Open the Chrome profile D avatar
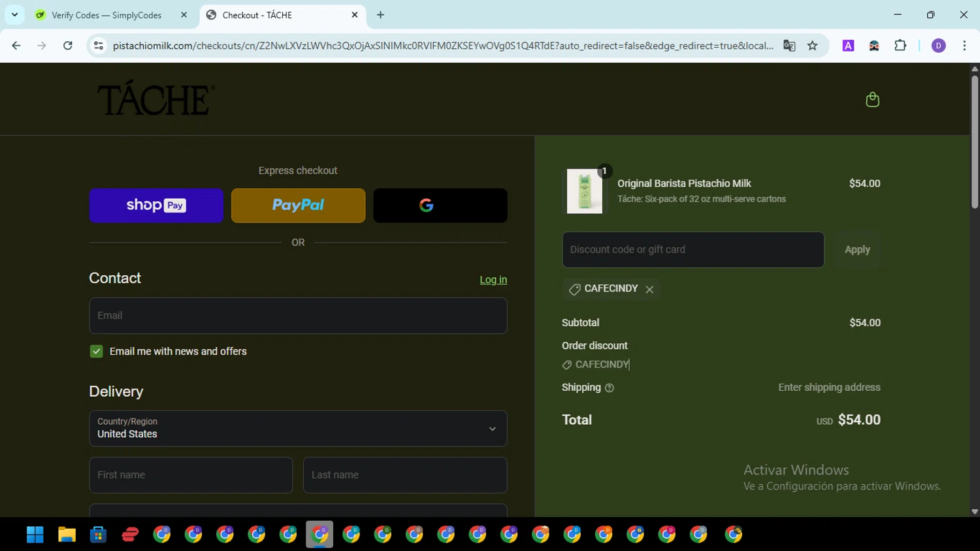 pyautogui.click(x=938, y=46)
